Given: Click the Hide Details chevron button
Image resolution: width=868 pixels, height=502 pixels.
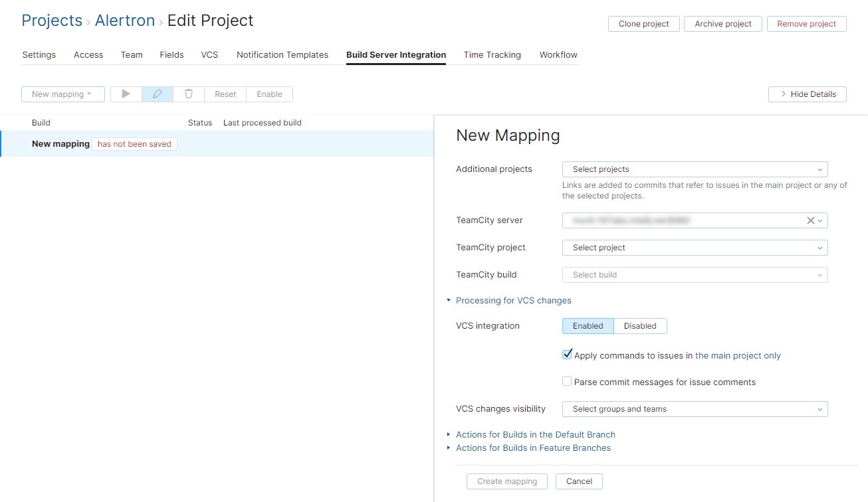Looking at the screenshot, I should coord(807,94).
